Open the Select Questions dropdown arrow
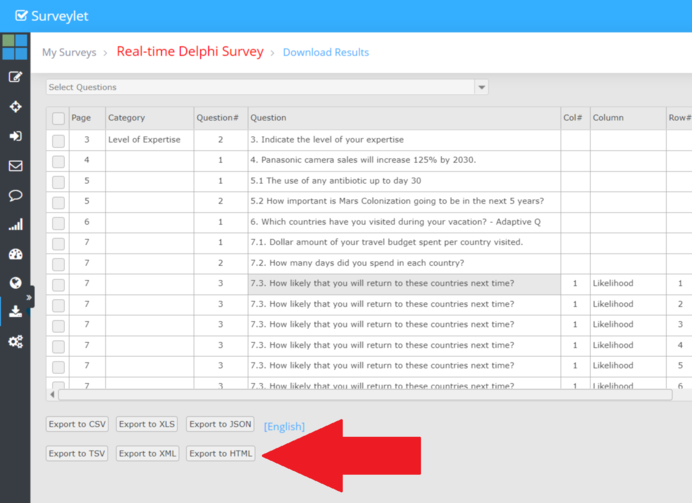Viewport: 692px width, 503px height. [481, 87]
